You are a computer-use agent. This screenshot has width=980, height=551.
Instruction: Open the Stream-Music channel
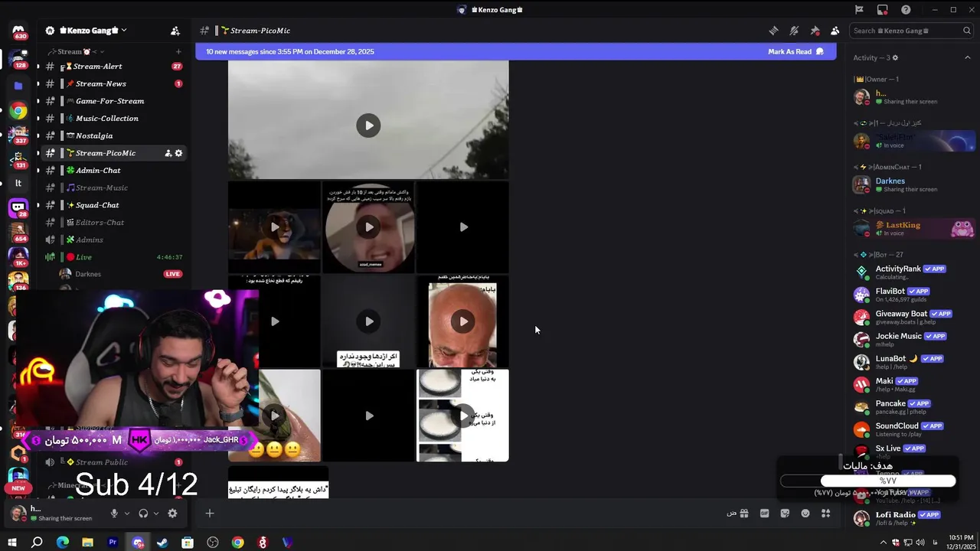(x=113, y=188)
